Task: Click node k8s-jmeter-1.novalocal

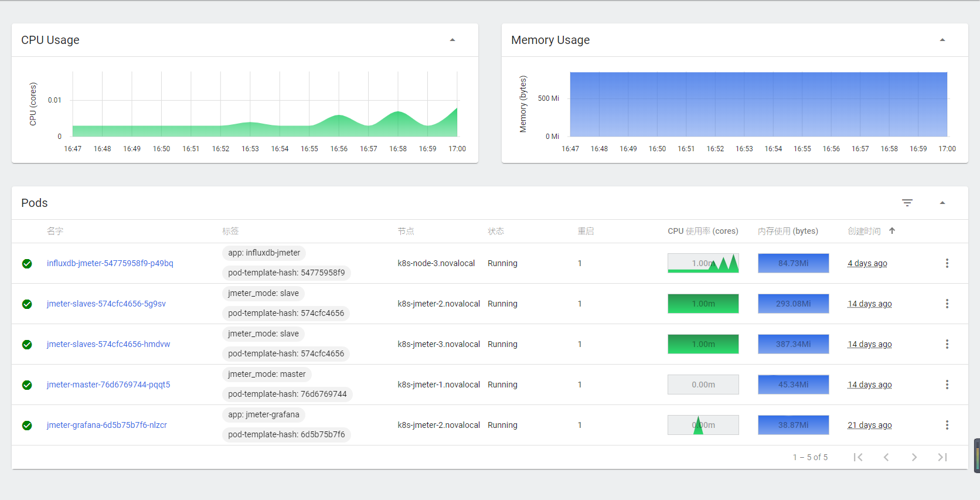Action: pos(438,385)
